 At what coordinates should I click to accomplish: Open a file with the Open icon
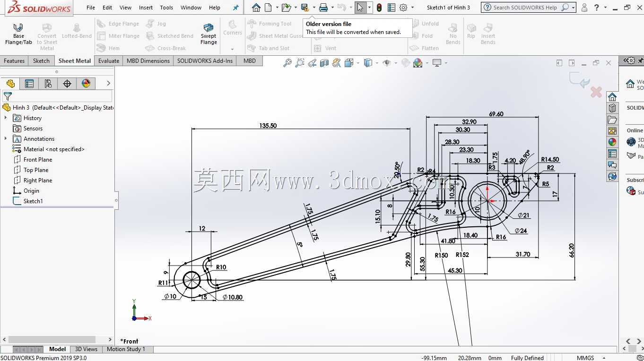(x=286, y=8)
